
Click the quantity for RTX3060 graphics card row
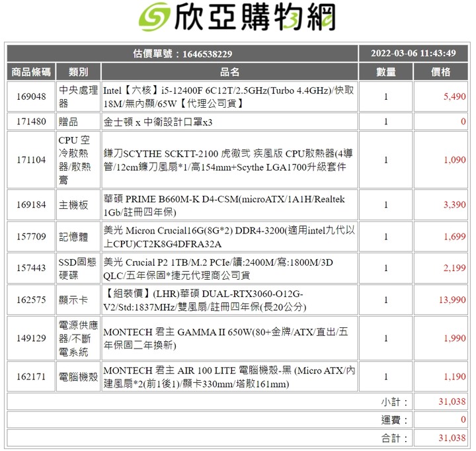point(386,300)
